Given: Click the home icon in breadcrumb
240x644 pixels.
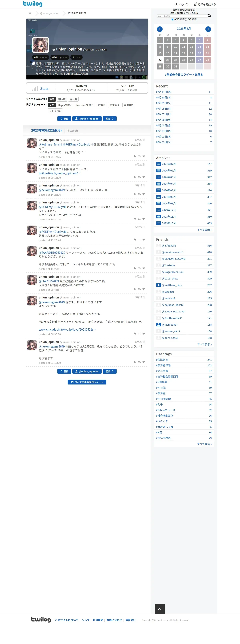Looking at the screenshot, I should 30,13.
